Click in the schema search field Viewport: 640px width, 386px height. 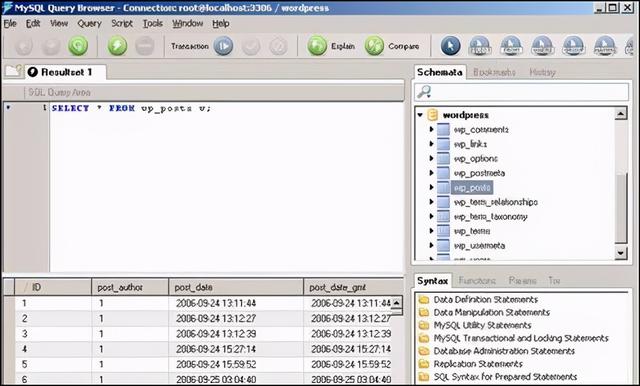(521, 92)
